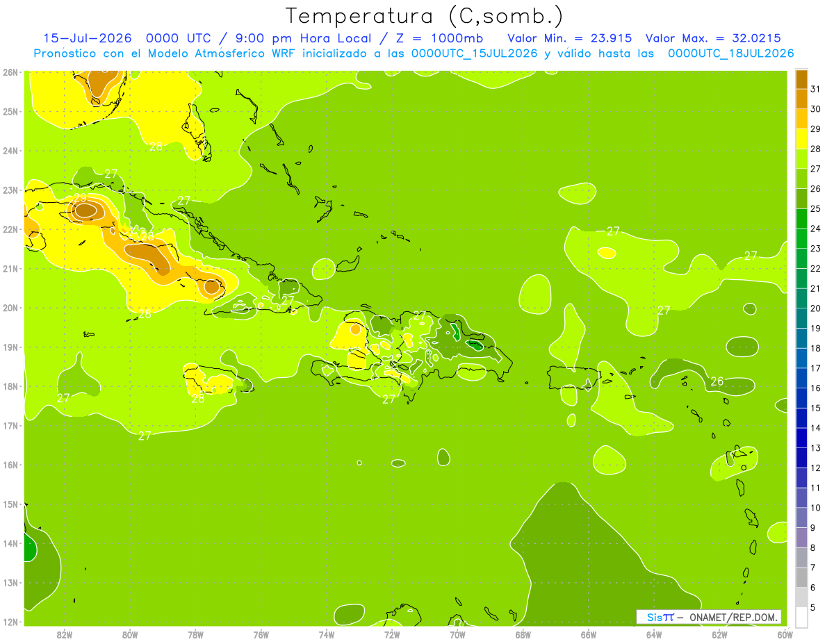This screenshot has height=644, width=834.
Task: Click the legend scale value 12
Action: click(815, 468)
